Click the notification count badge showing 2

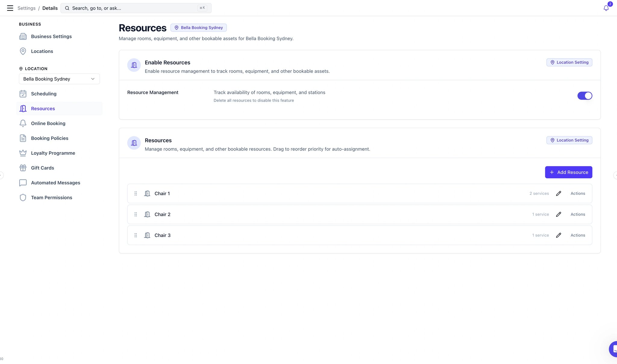pyautogui.click(x=610, y=4)
